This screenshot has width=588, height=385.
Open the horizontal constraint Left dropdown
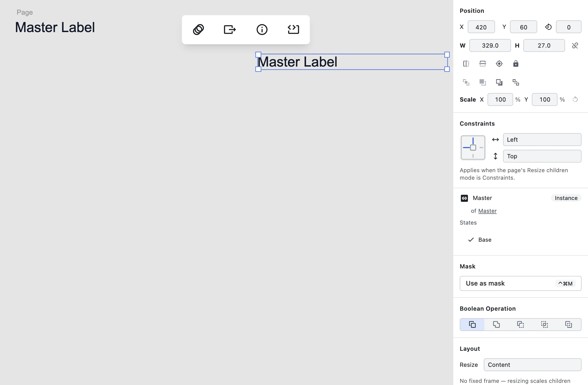542,140
